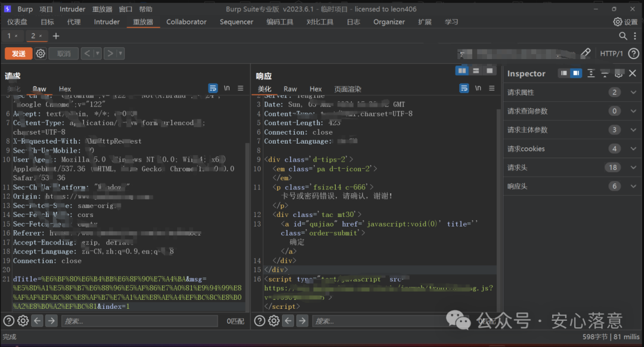Open the 项目 menu in menu bar
Viewport: 644px width, 347px height.
coord(46,9)
